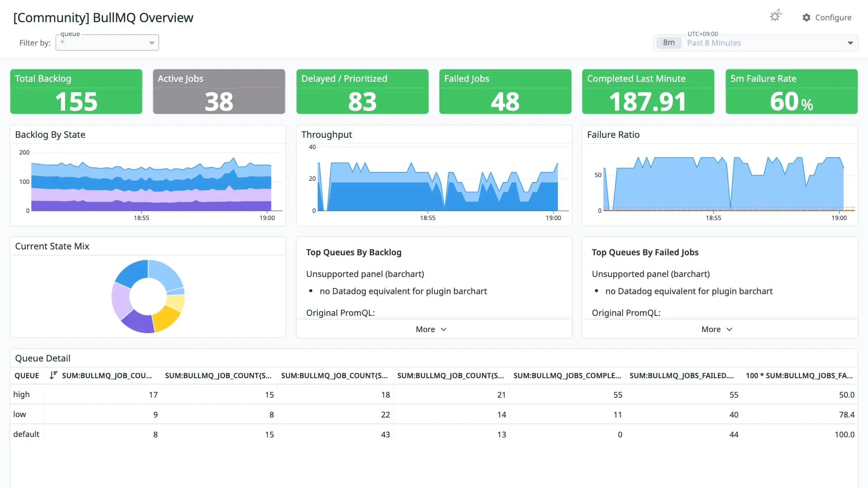
Task: Click the 100.0 value in the default row
Action: (844, 434)
